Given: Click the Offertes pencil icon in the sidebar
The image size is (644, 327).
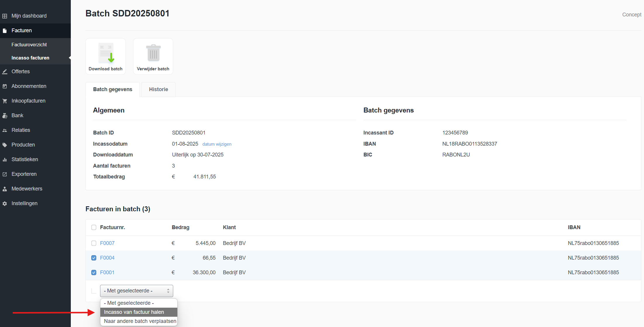Looking at the screenshot, I should 5,71.
